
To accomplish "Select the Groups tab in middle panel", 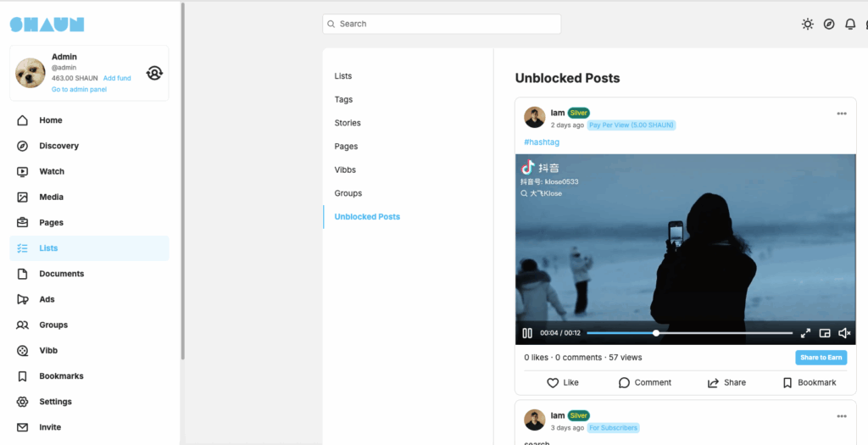I will [x=408, y=193].
